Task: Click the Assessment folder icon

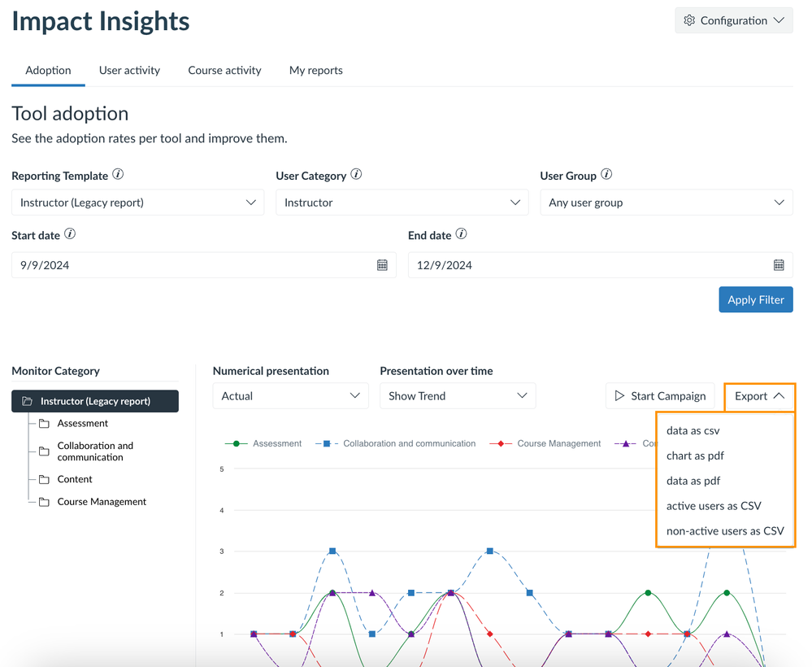Action: click(44, 424)
